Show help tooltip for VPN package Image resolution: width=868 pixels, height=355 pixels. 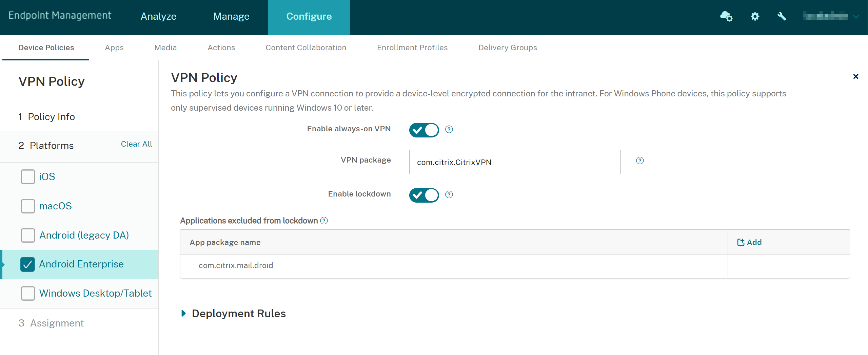point(639,161)
